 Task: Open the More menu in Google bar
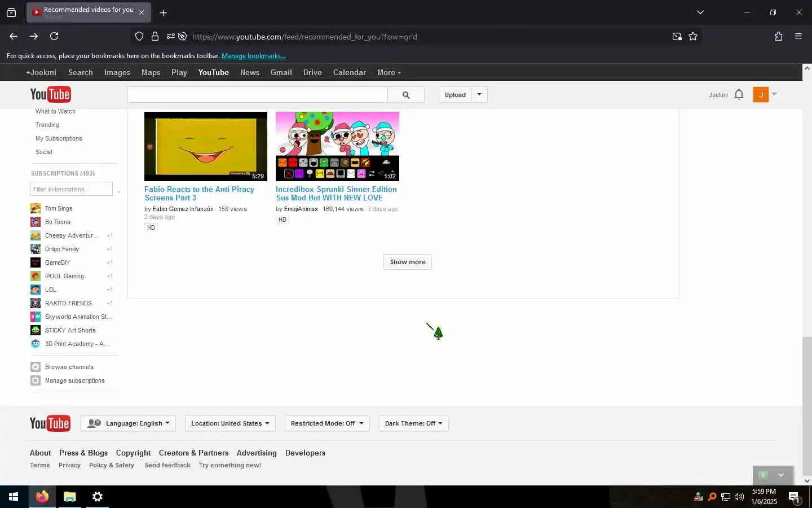389,72
